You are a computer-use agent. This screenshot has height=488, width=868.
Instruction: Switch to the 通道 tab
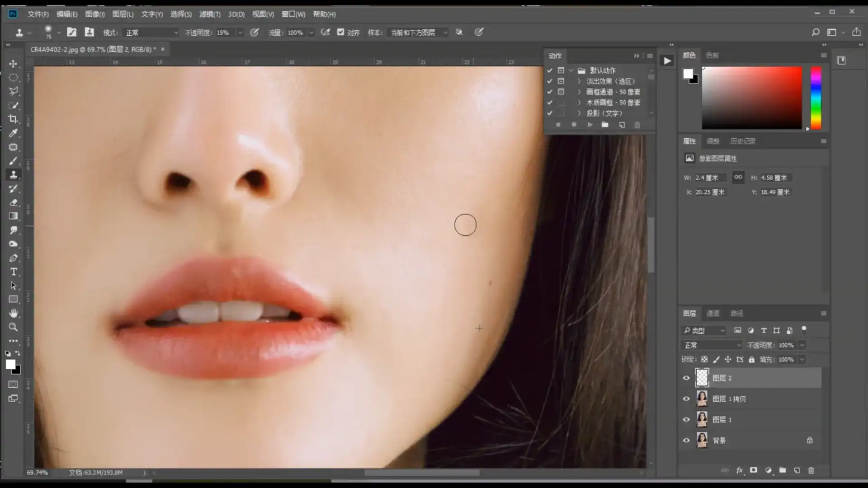[x=713, y=313]
